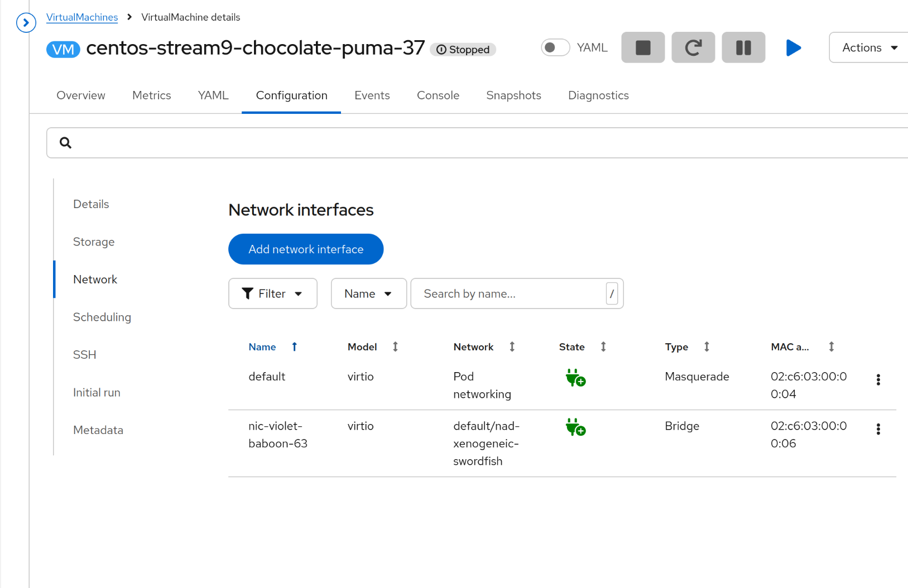The height and width of the screenshot is (588, 908).
Task: Open the YAML tab
Action: (x=213, y=95)
